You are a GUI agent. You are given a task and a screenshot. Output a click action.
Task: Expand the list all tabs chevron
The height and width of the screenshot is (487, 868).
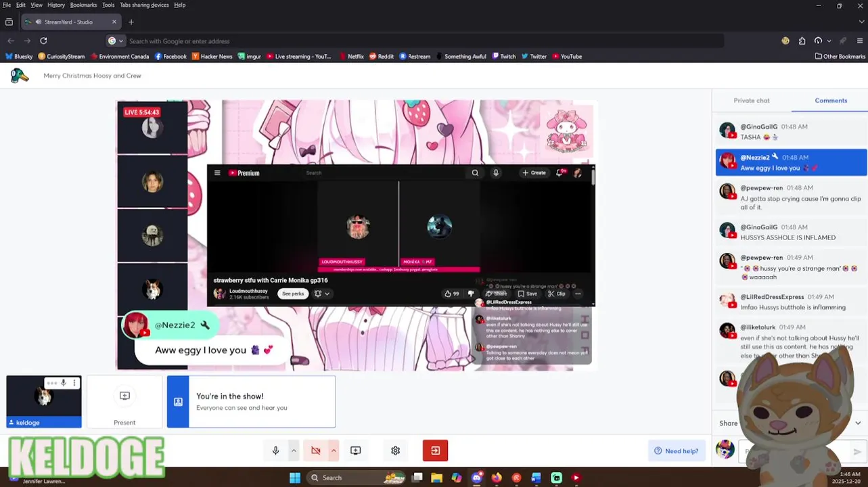[x=862, y=22]
